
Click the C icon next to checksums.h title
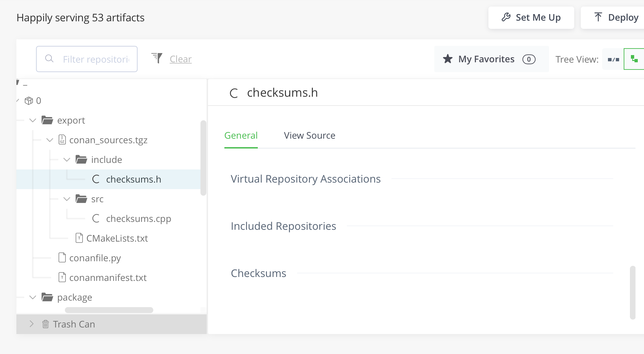[x=234, y=93]
